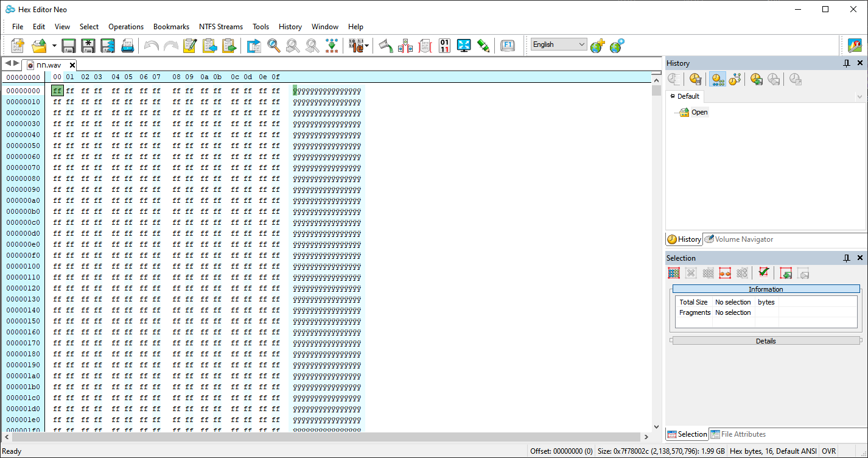
Task: Click the Save As icon with asterisk
Action: pos(88,46)
